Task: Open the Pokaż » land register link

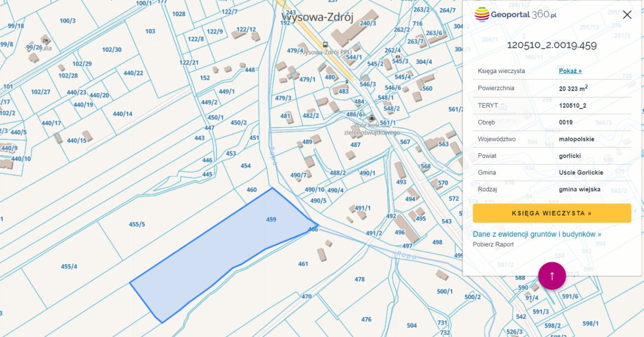Action: (x=570, y=71)
